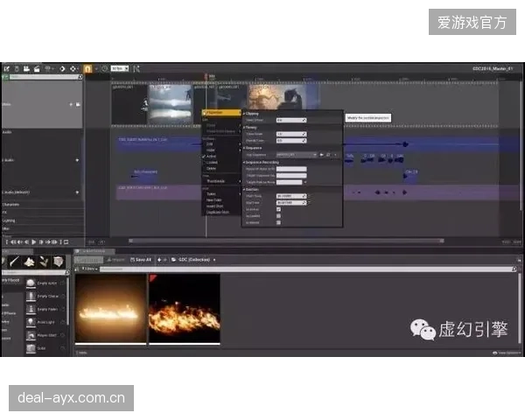Open the Order submenu in context menu
Viewport: 525px width, 420px height.
click(x=221, y=150)
